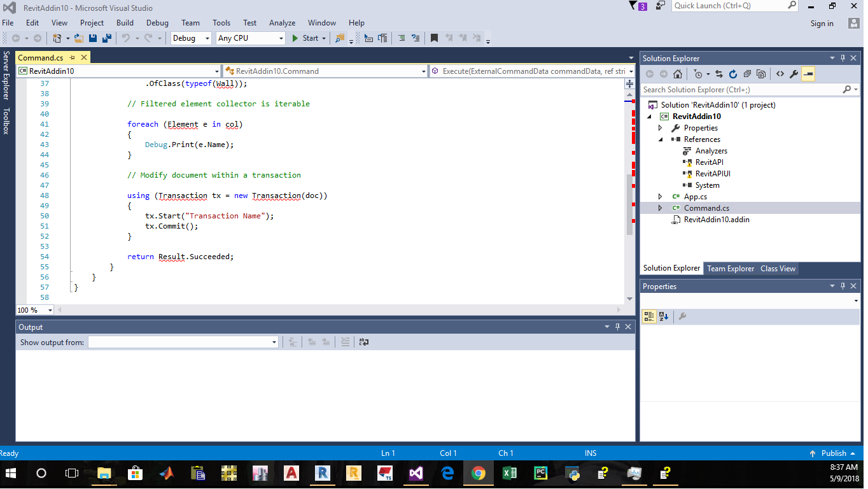Toggle Preview Selected Items in Solution Explorer

click(808, 74)
